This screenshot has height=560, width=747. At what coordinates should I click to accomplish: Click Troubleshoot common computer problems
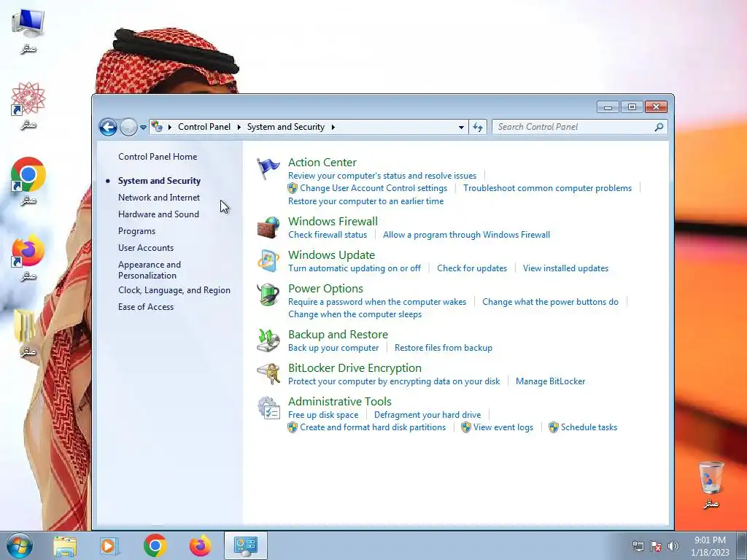coord(547,188)
